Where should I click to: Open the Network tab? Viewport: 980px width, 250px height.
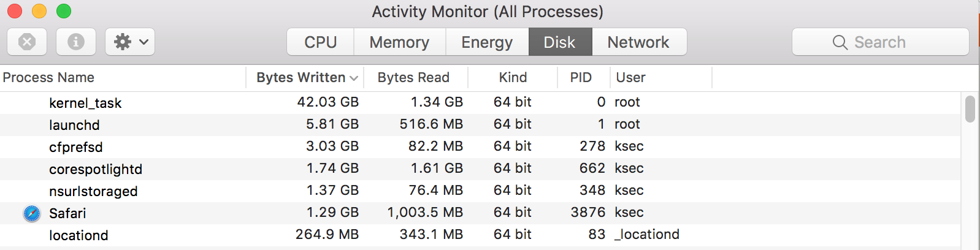(x=638, y=42)
